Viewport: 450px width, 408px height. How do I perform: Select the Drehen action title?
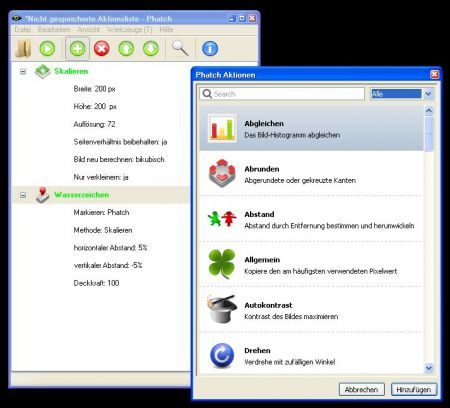257,350
